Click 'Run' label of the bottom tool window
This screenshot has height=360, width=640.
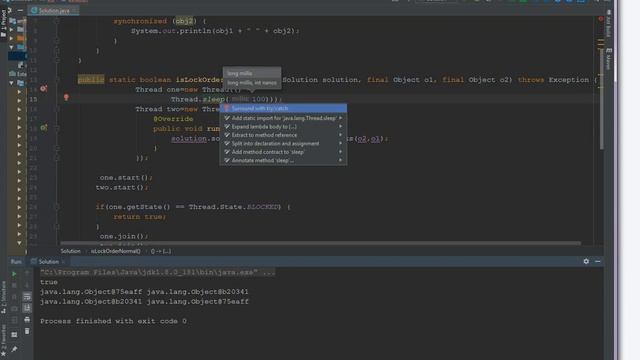16,262
